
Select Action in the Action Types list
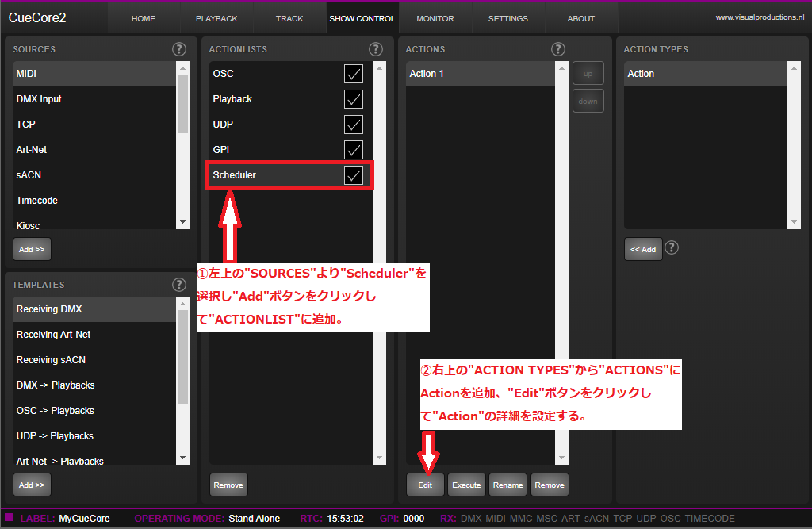705,74
